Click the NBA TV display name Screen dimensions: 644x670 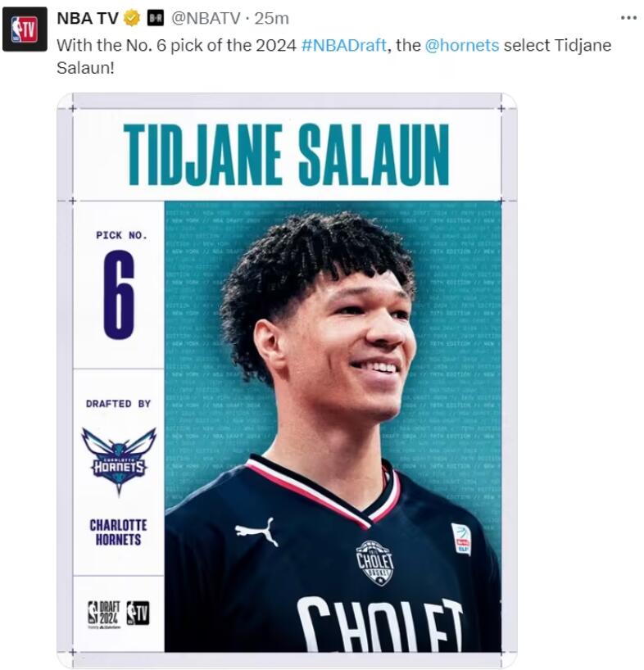pos(88,18)
